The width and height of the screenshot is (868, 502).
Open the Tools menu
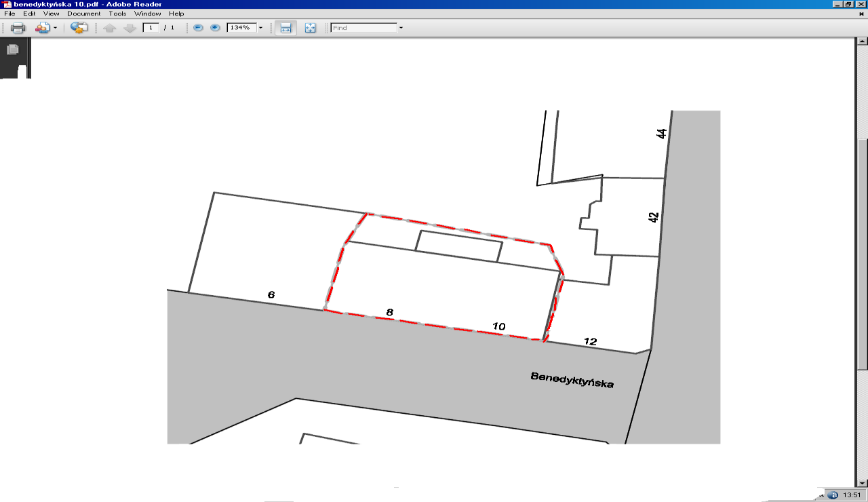click(117, 14)
